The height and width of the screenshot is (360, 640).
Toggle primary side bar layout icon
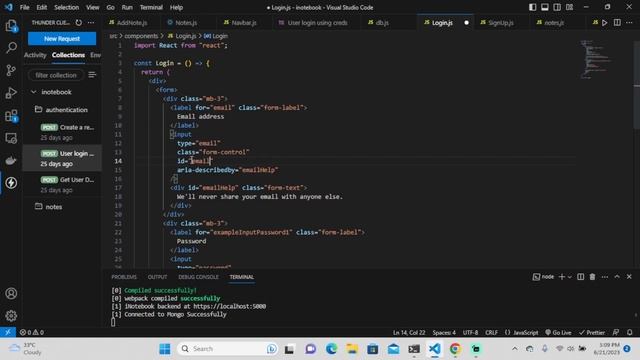click(x=533, y=7)
